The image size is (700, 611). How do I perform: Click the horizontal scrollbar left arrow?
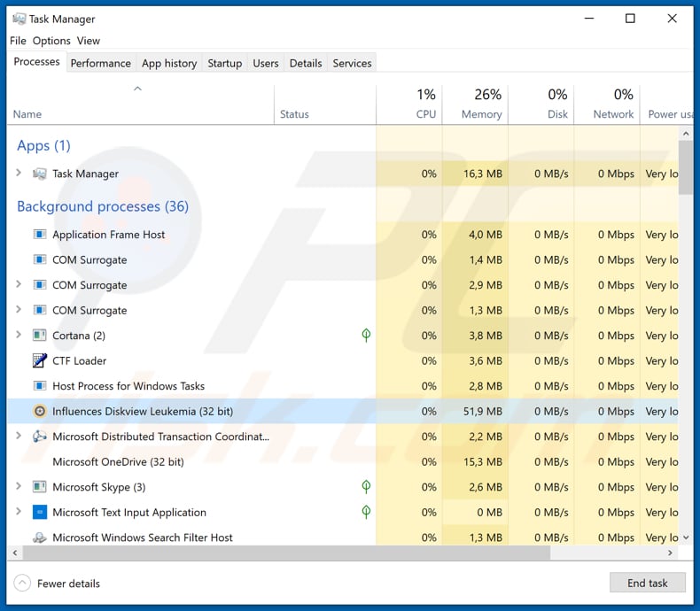coord(15,553)
